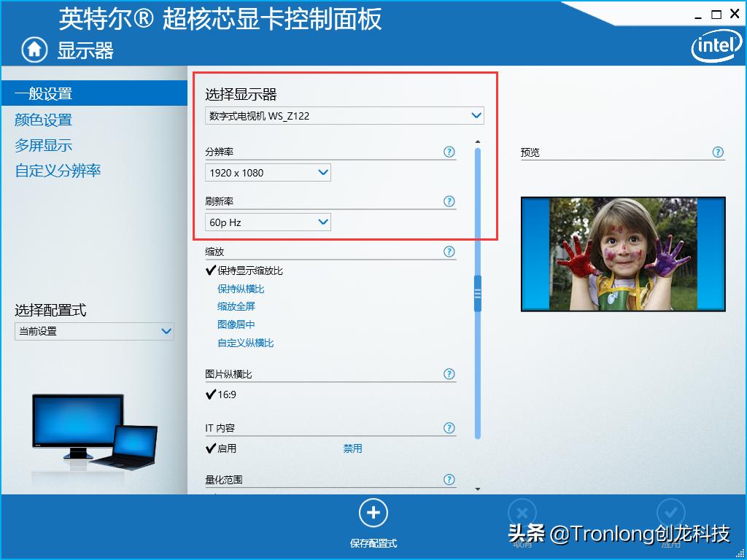Open help for 刷新率 via question mark icon
Viewport: 747px width, 560px height.
pos(449,201)
